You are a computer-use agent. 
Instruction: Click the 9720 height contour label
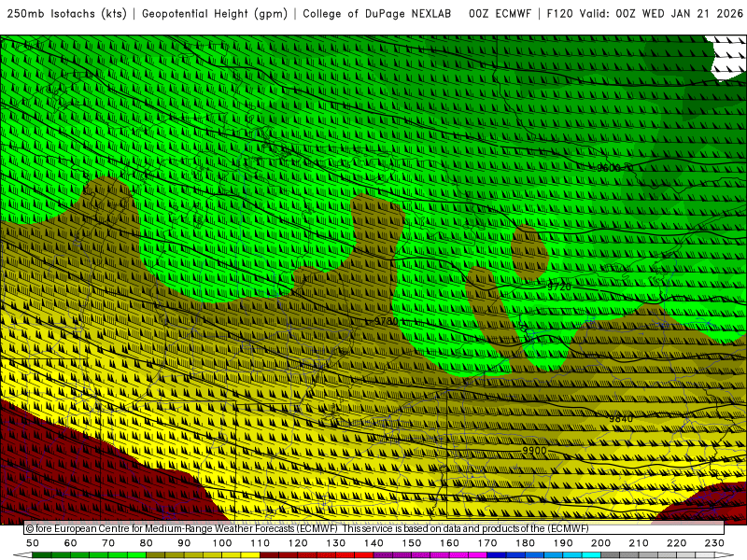point(558,287)
